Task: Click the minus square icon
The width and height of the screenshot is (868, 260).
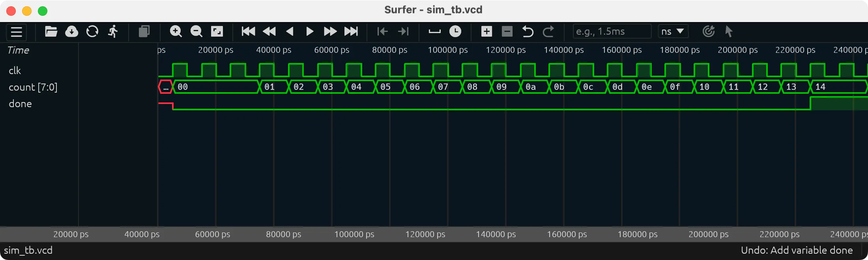Action: (507, 32)
